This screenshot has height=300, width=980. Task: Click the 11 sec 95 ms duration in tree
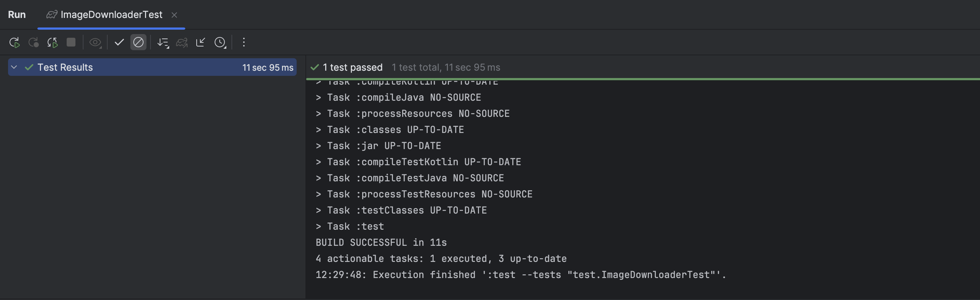[x=268, y=67]
